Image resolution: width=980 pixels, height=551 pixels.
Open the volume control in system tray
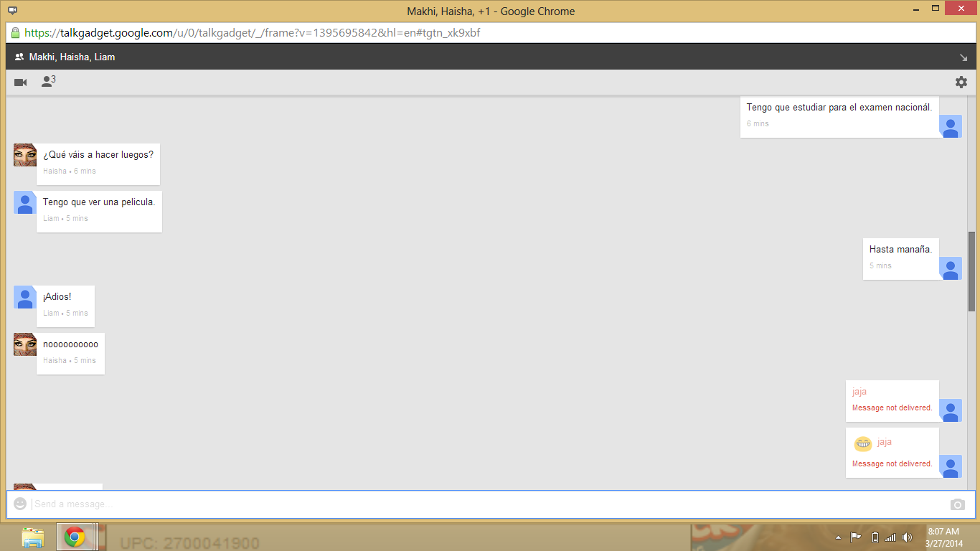coord(908,537)
